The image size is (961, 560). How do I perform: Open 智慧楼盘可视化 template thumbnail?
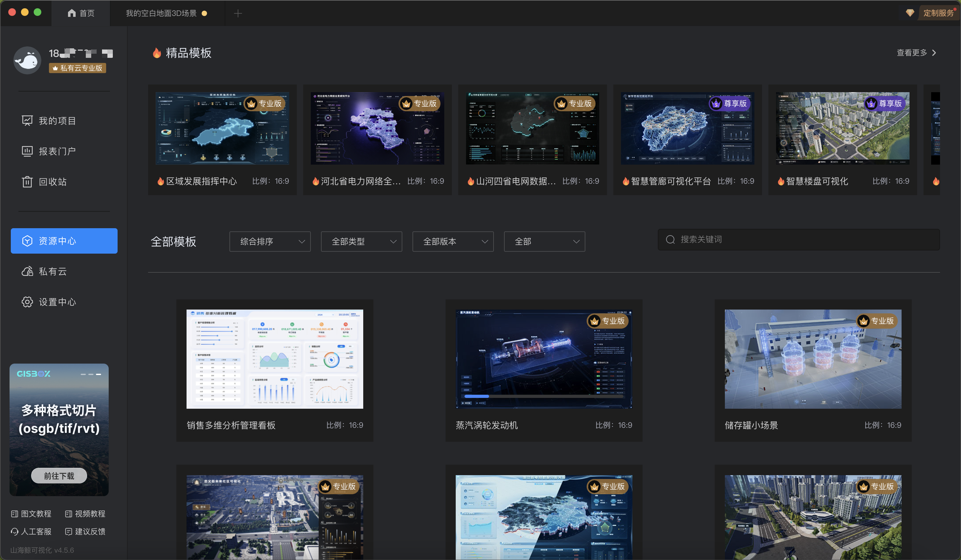pyautogui.click(x=843, y=128)
